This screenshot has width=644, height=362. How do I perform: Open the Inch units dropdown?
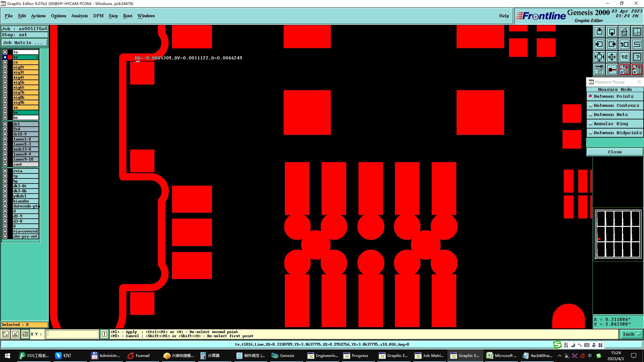(x=631, y=334)
